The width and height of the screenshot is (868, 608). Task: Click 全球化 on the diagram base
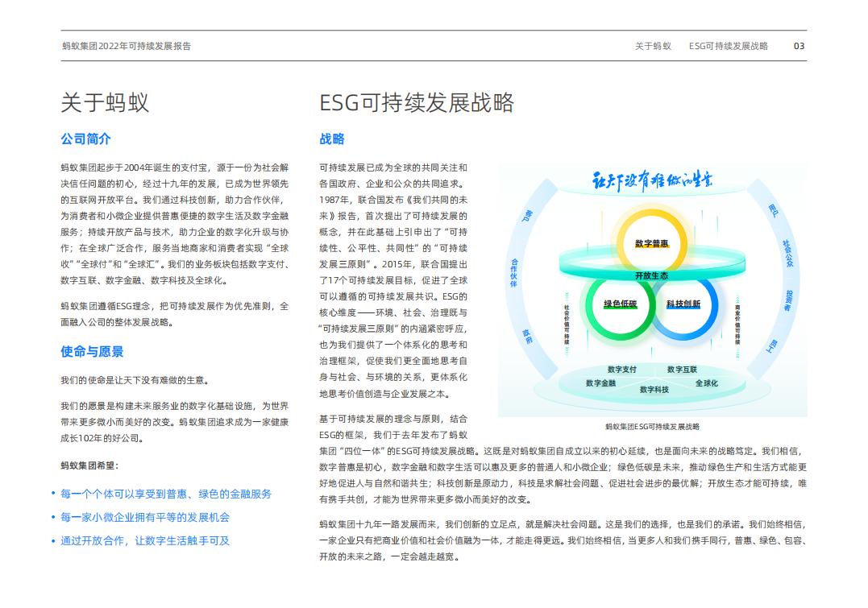point(707,383)
